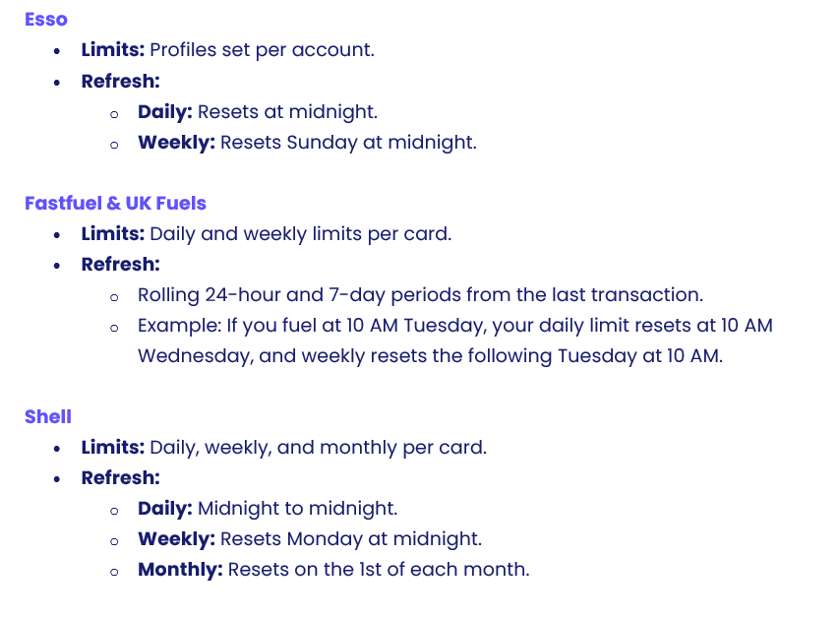Click the Shell Refresh label
The width and height of the screenshot is (840, 618).
point(120,478)
